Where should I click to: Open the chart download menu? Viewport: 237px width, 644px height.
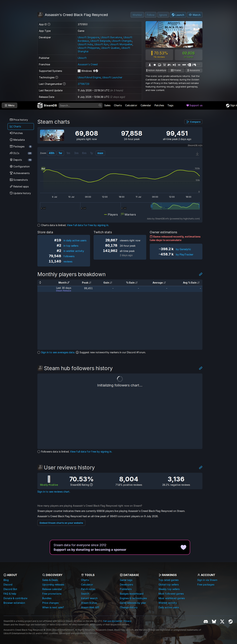tap(197, 154)
